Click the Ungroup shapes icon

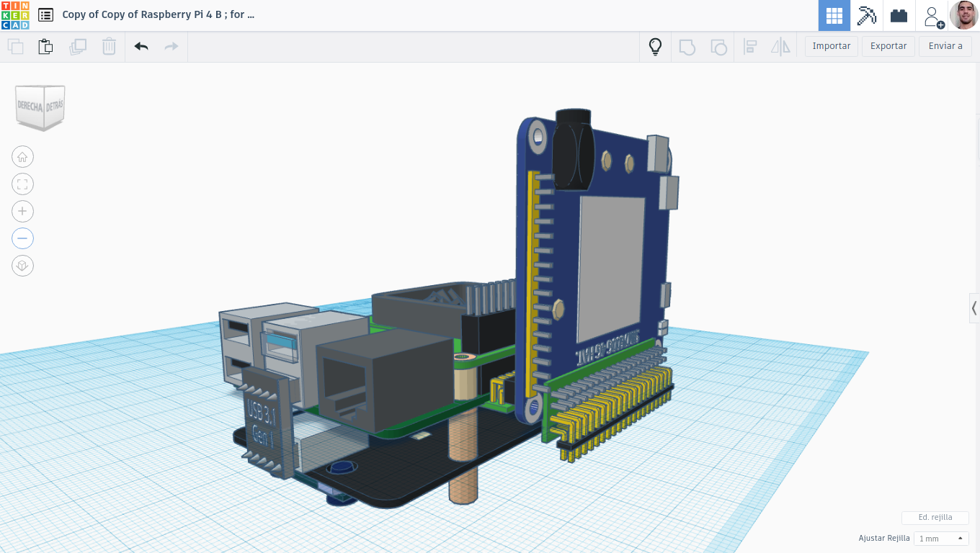pyautogui.click(x=718, y=47)
